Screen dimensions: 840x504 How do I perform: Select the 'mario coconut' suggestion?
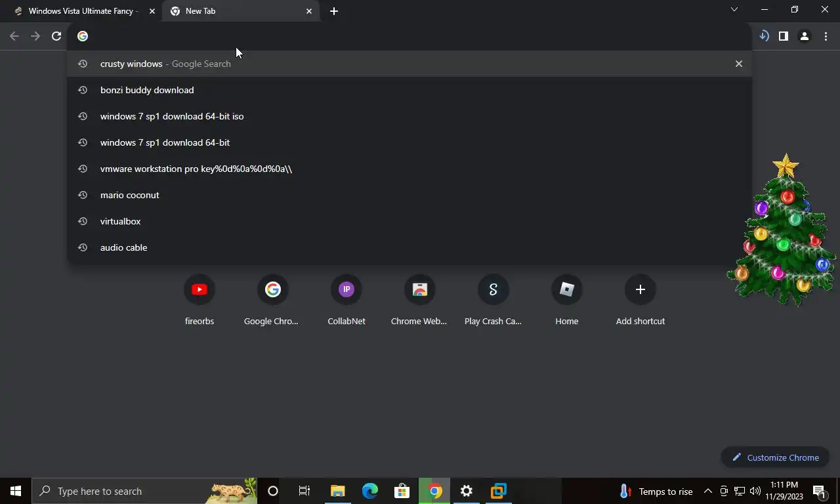click(409, 195)
